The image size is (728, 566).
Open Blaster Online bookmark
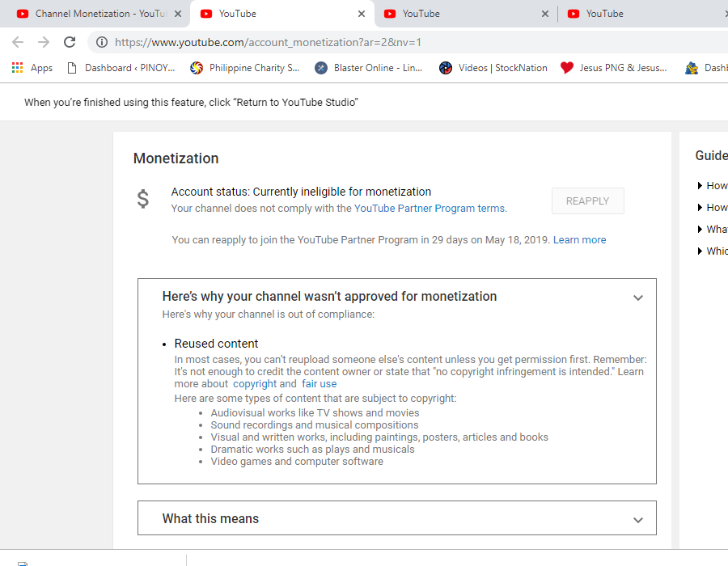pyautogui.click(x=368, y=68)
